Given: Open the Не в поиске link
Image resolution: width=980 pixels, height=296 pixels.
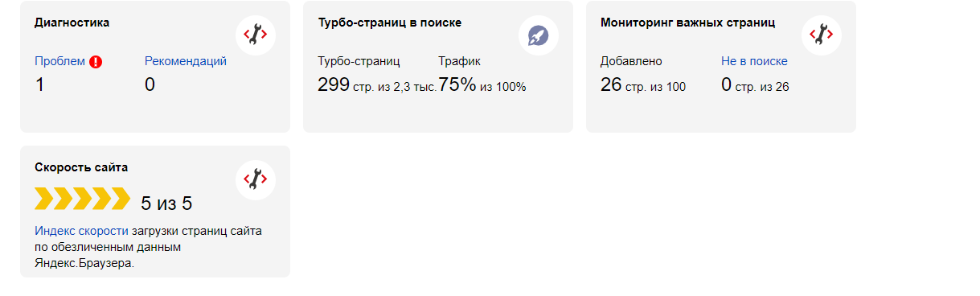Looking at the screenshot, I should [754, 61].
